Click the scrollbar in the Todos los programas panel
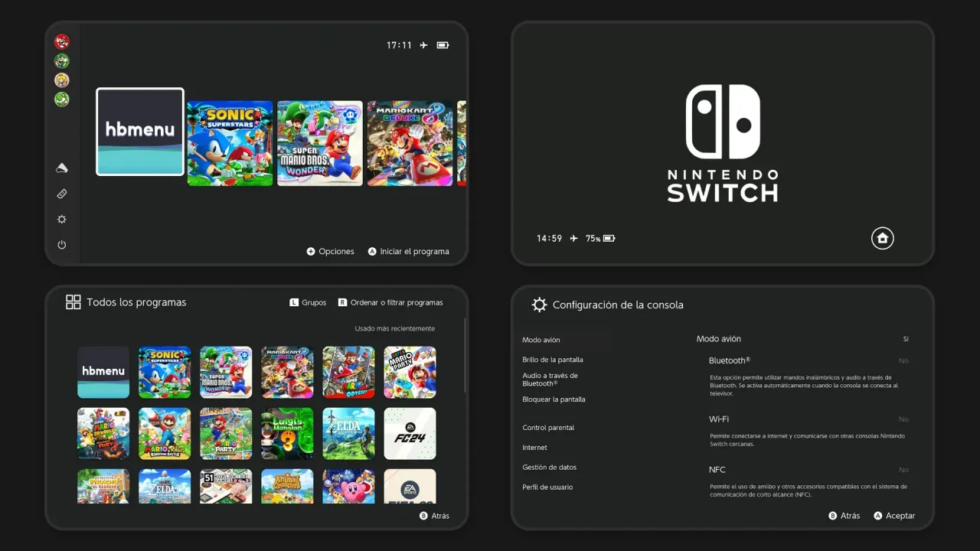The image size is (980, 551). [465, 356]
